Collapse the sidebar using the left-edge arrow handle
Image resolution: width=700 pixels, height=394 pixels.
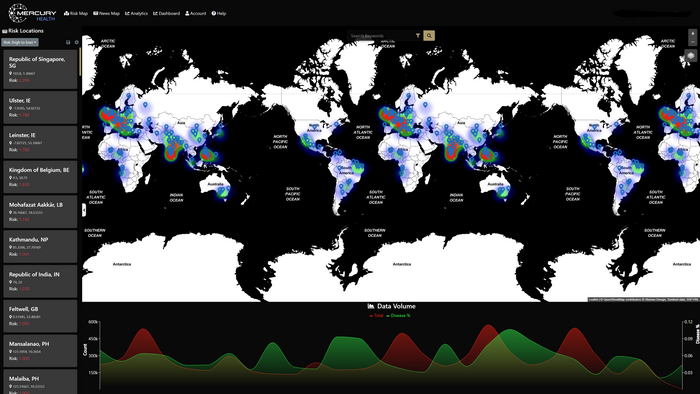pos(84,210)
